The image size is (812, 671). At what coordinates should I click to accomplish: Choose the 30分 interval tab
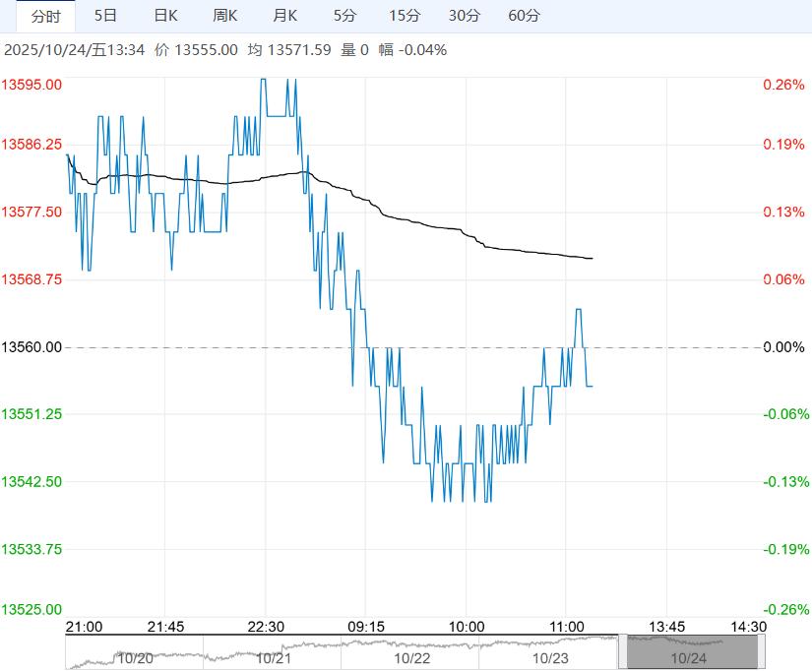[x=465, y=16]
